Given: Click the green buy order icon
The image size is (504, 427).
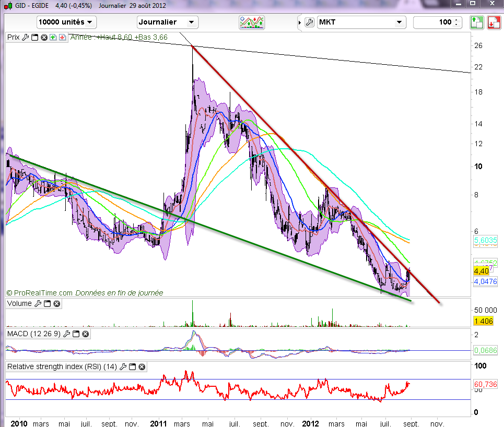Looking at the screenshot, I should click(476, 22).
